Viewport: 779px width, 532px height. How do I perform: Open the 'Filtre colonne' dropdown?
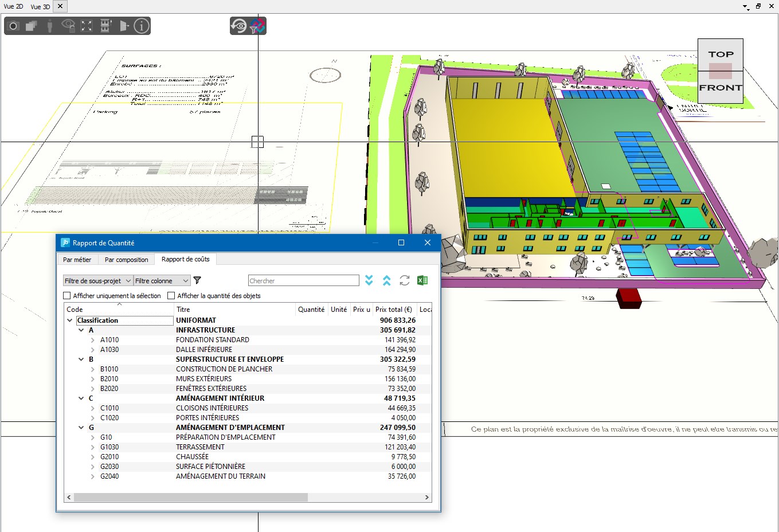pyautogui.click(x=162, y=281)
